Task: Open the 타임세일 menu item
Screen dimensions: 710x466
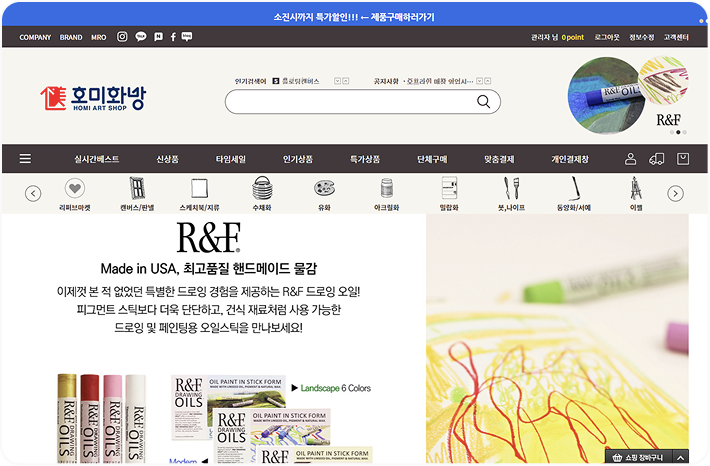Action: coord(230,159)
